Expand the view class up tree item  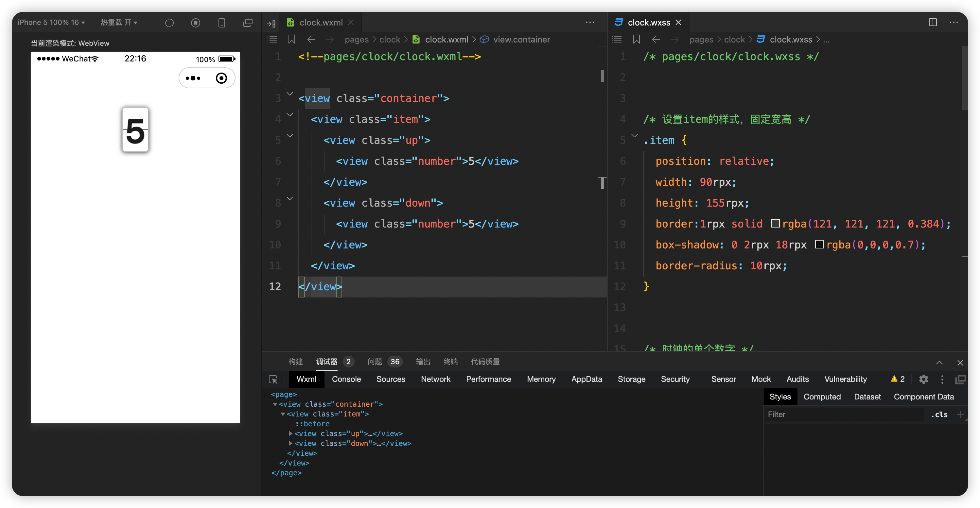tap(290, 433)
